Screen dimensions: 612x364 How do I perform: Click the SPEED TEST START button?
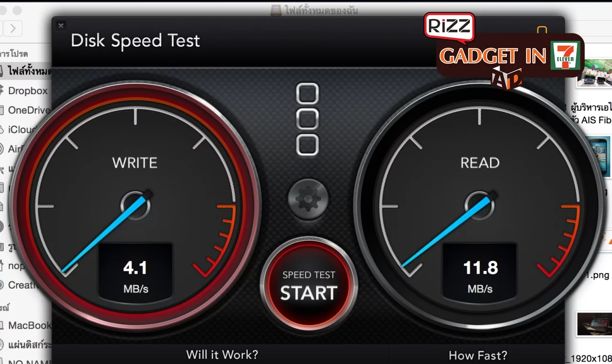click(308, 285)
